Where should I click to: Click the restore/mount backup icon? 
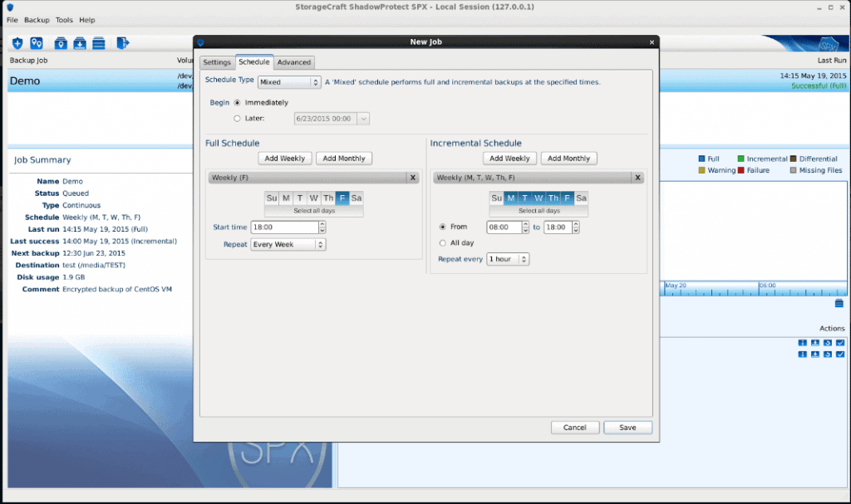80,42
